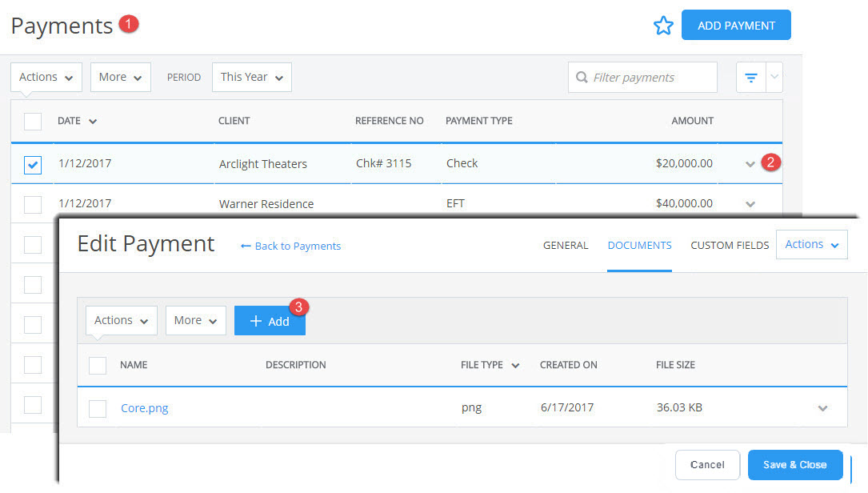Viewport: 868px width, 493px height.
Task: Click the png file type cell
Action: tap(471, 408)
